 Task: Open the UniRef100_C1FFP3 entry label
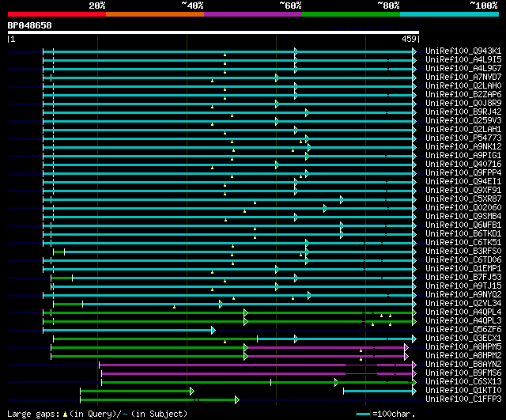[x=463, y=399]
